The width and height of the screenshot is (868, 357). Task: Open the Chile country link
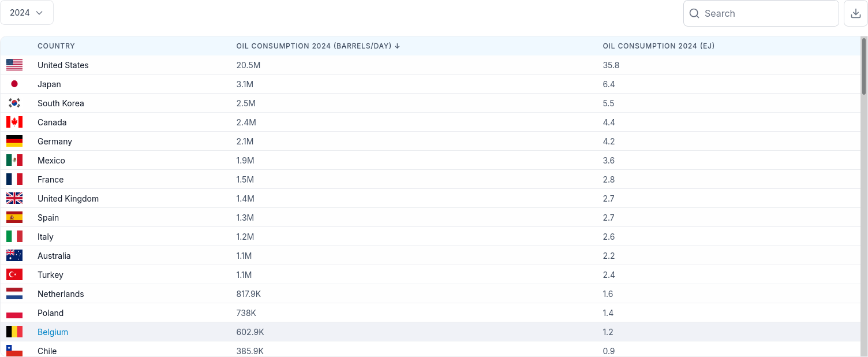(x=47, y=351)
